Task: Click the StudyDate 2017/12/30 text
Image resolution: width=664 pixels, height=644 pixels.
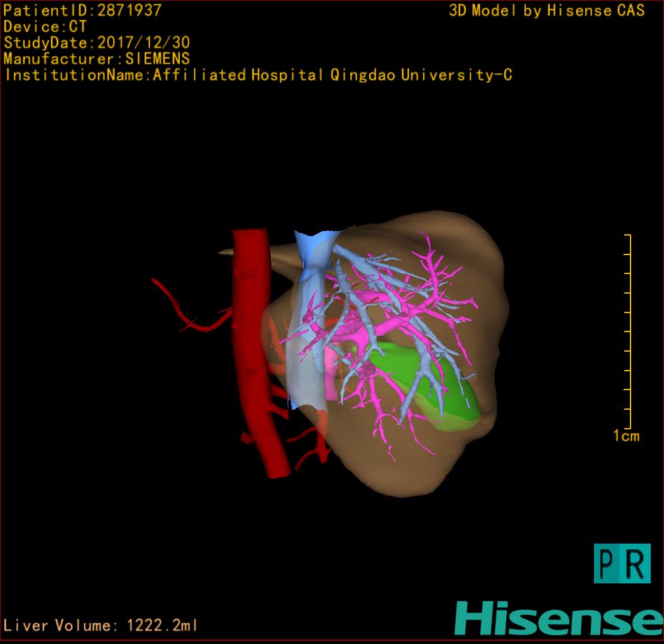Action: [x=97, y=43]
